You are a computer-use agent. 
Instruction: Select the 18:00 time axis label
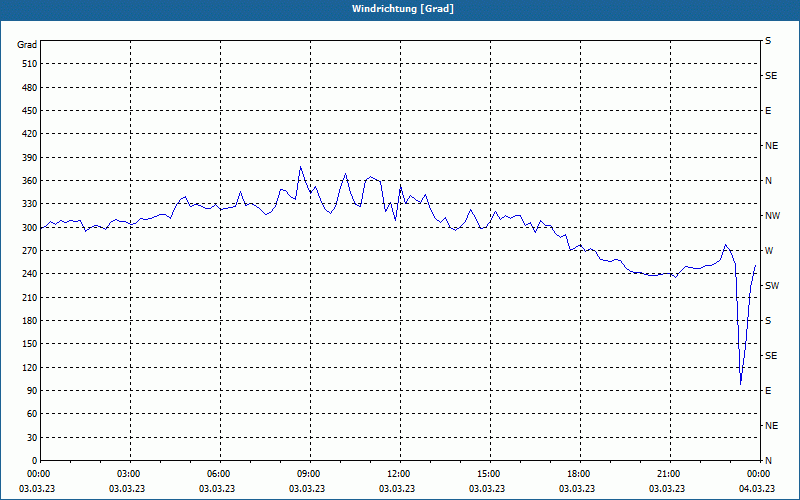point(578,474)
